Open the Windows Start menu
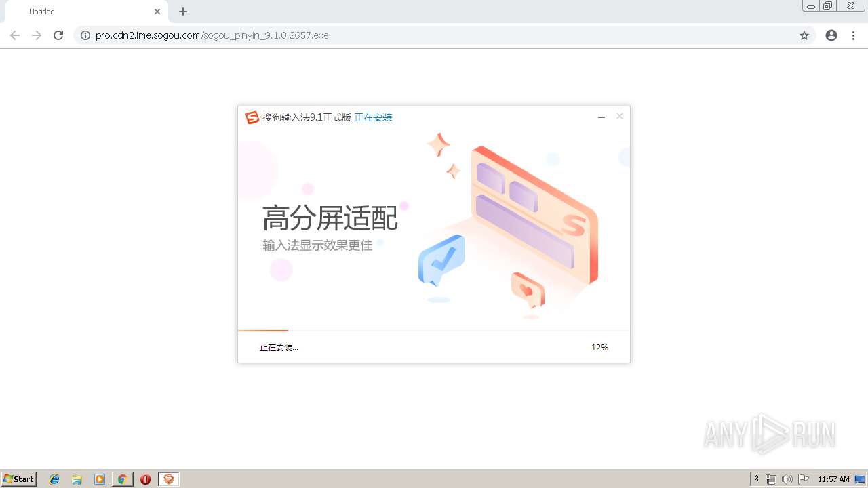Screen dimensions: 868x488 (19, 479)
